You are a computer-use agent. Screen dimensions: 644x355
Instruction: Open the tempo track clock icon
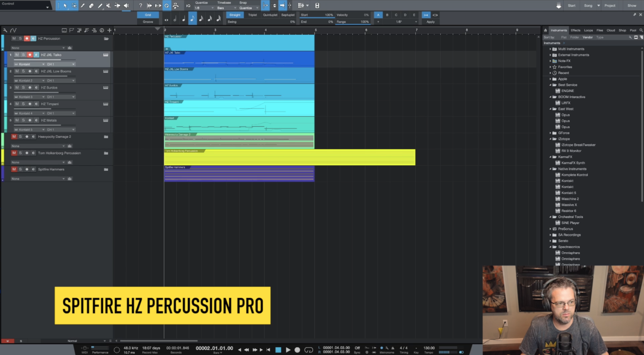[x=102, y=30]
